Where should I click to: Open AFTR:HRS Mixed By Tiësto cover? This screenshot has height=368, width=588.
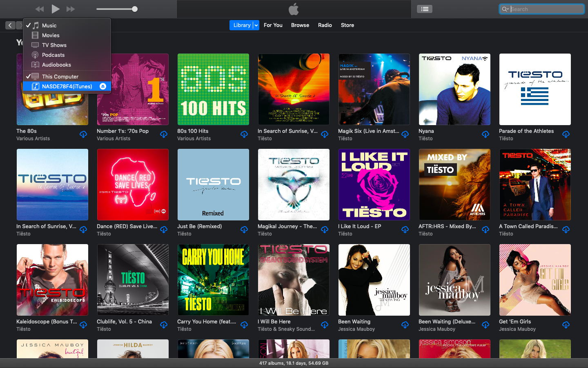(x=454, y=184)
